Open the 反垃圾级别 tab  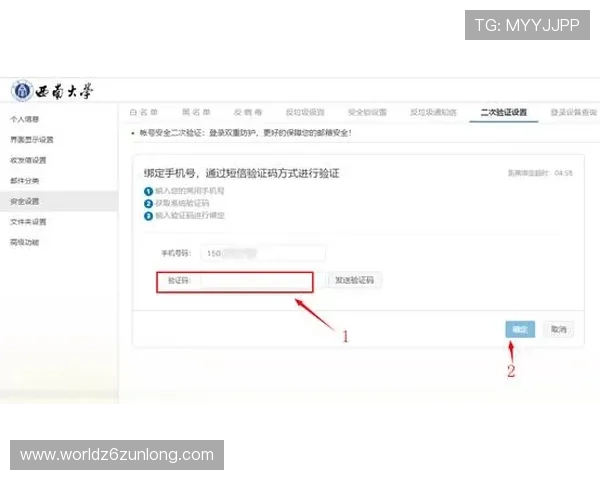[305, 112]
